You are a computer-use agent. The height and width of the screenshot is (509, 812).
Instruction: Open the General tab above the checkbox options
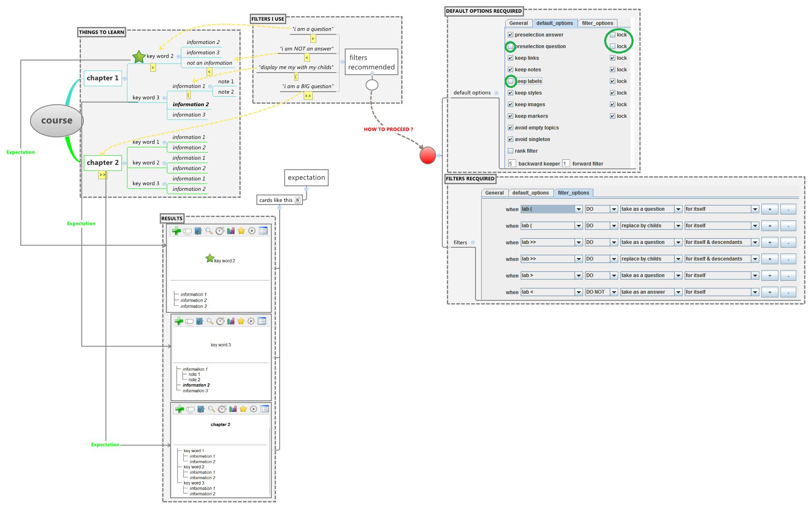(519, 23)
